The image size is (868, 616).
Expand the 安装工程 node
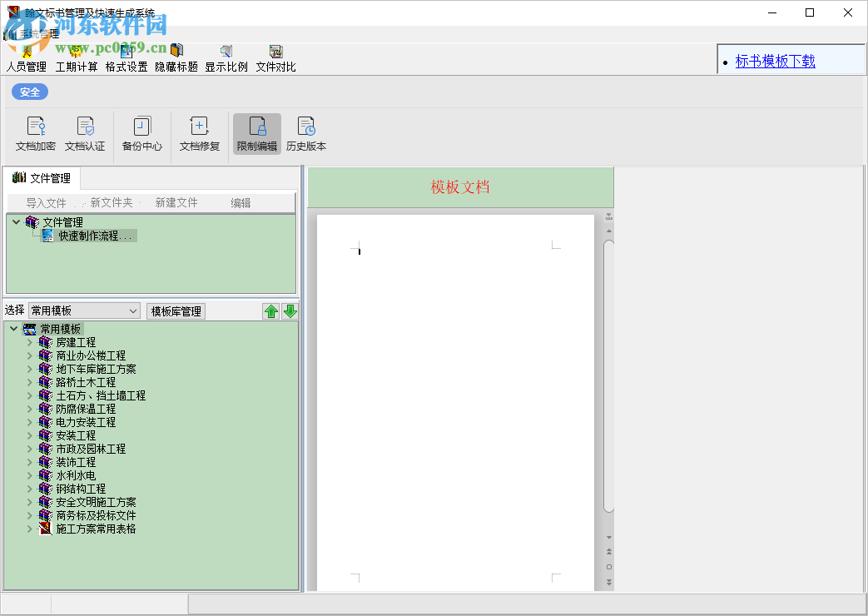coord(30,435)
